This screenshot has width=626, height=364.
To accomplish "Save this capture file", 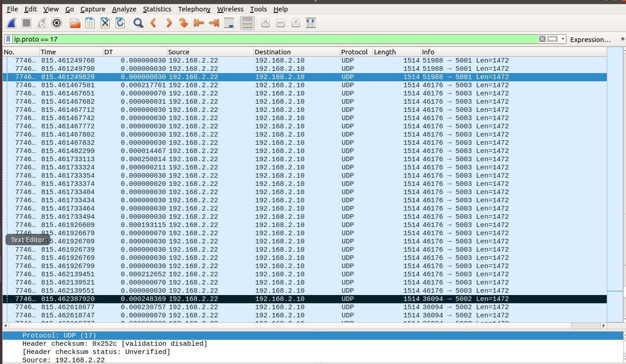I will tap(90, 23).
